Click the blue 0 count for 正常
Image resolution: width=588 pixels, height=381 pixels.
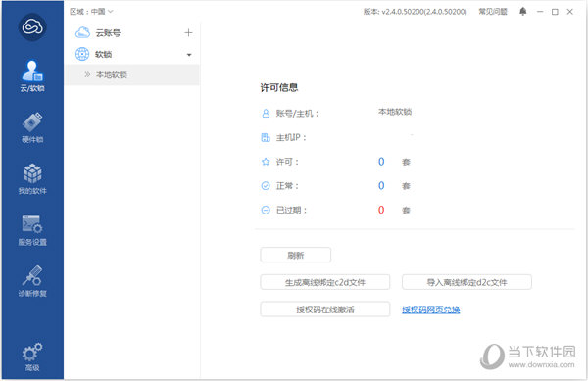(x=381, y=186)
